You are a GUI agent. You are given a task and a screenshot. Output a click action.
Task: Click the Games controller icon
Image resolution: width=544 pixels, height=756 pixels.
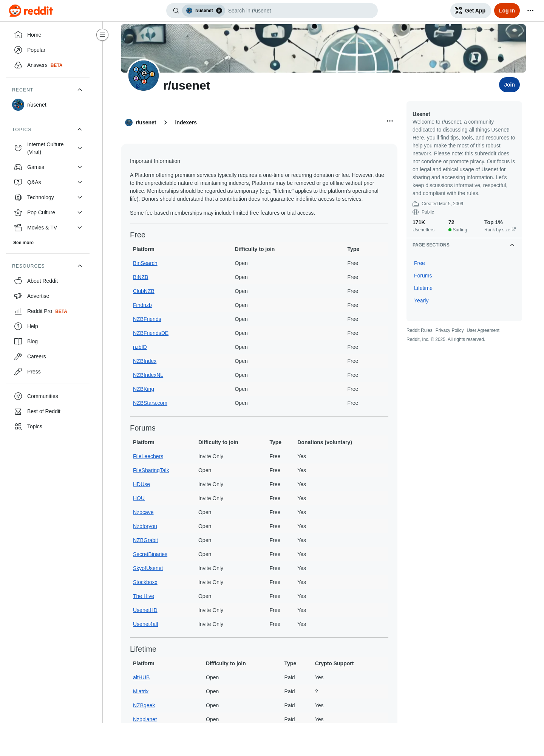[x=18, y=167]
